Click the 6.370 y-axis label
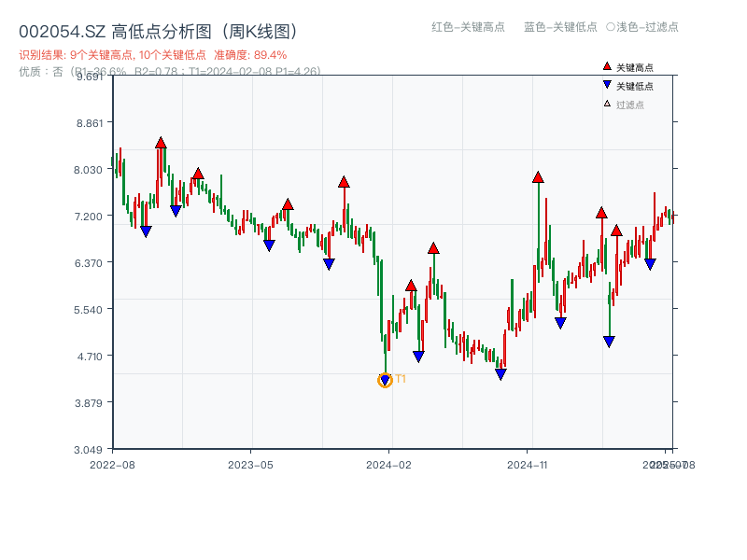This screenshot has width=747, height=560. tap(88, 263)
